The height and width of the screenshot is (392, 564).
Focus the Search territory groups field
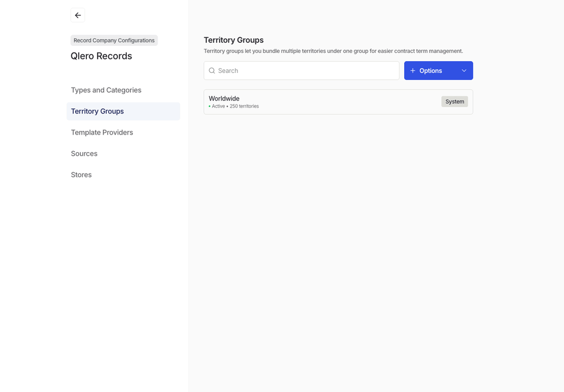(301, 71)
